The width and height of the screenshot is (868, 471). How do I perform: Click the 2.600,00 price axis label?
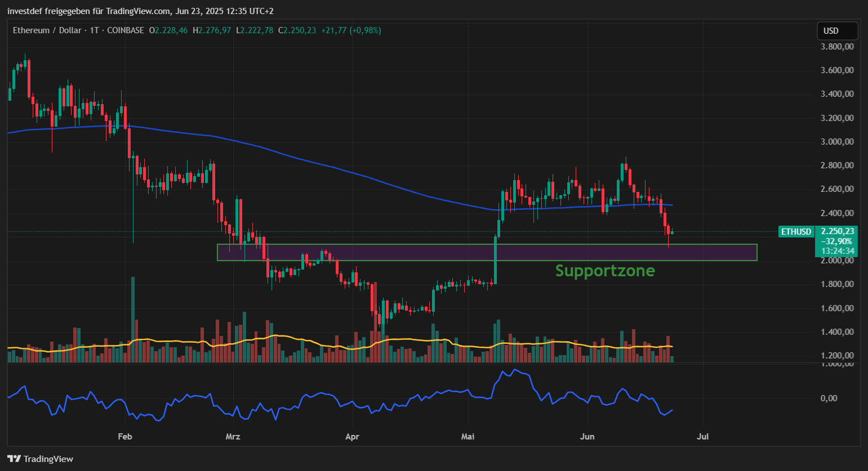pyautogui.click(x=838, y=189)
